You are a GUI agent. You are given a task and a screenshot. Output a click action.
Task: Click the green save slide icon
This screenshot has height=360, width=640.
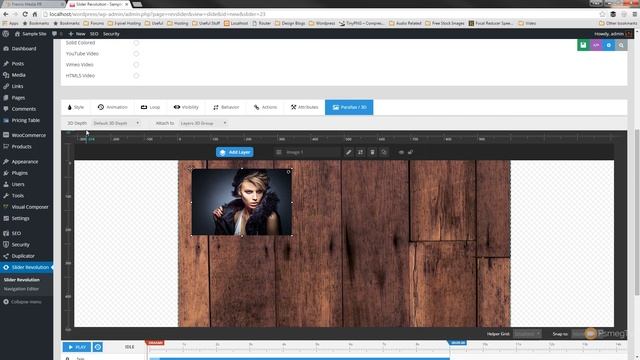583,45
